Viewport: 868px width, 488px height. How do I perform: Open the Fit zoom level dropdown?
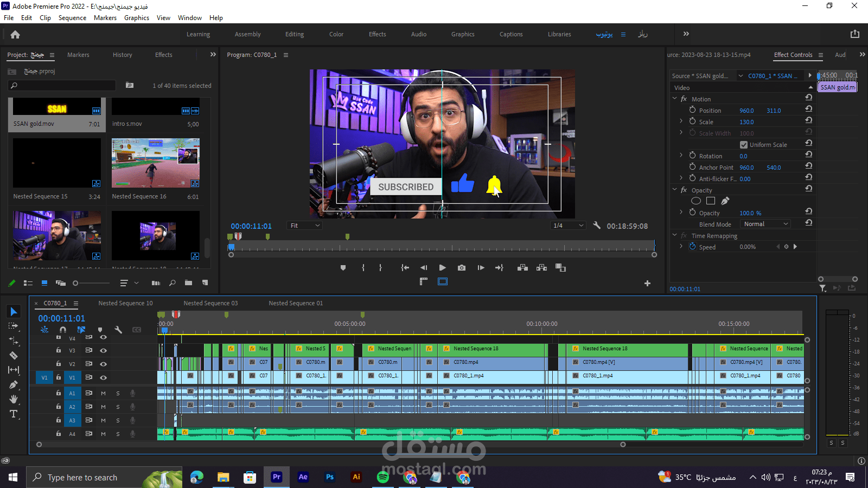pos(305,226)
